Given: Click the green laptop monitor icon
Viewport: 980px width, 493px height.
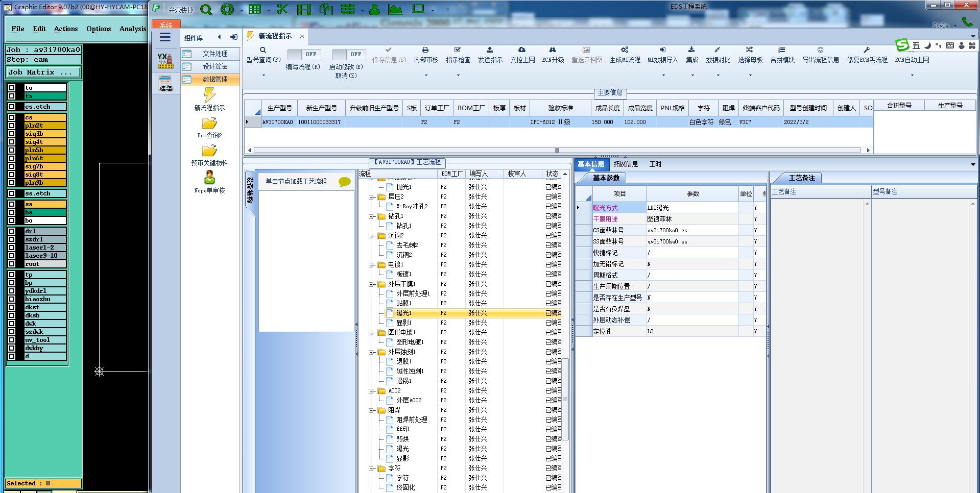Looking at the screenshot, I should point(418,9).
